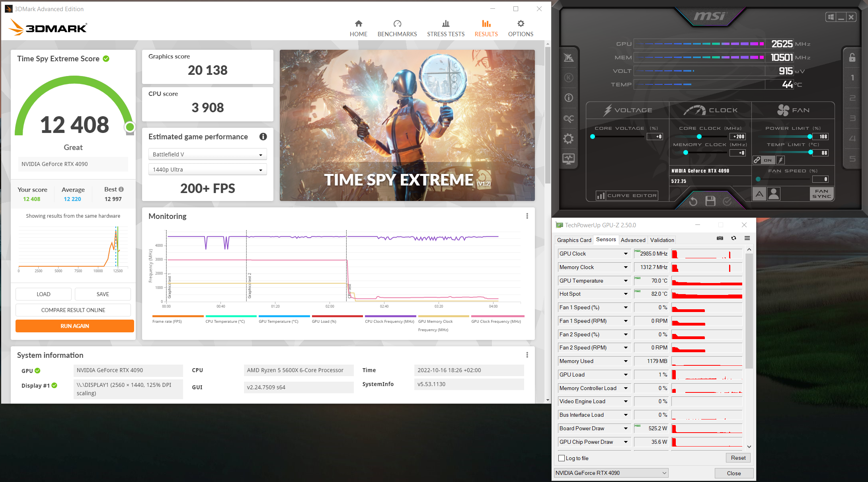This screenshot has width=868, height=482.
Task: Open the GPU-Z hamburger menu
Action: 747,238
